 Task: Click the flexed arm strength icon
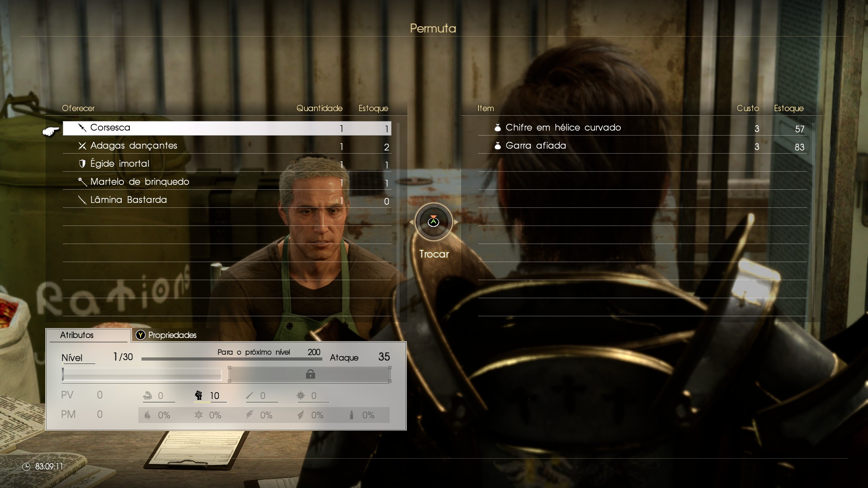coord(147,396)
